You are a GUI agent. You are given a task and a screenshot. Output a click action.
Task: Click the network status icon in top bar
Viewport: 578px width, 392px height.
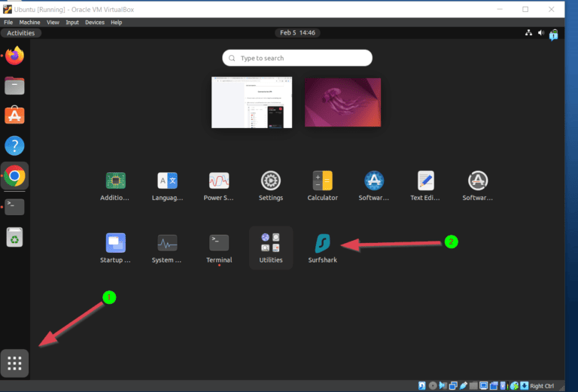(x=528, y=32)
